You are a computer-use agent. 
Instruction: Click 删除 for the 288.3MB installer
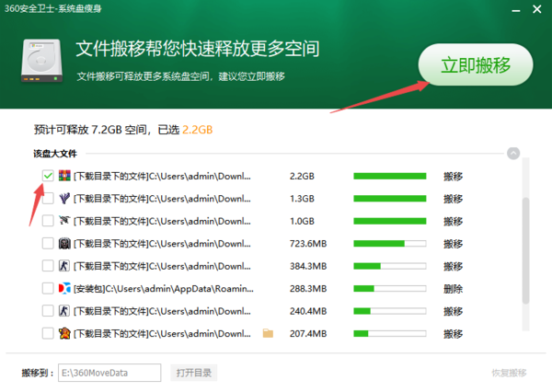453,288
